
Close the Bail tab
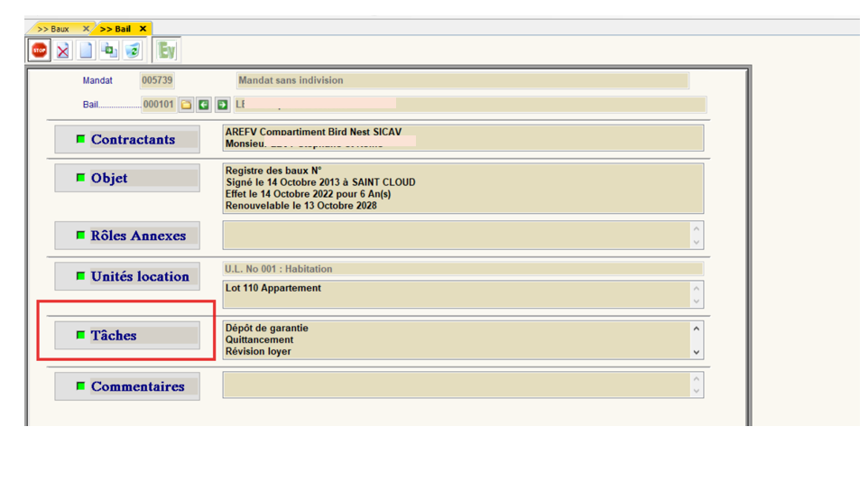click(x=143, y=29)
